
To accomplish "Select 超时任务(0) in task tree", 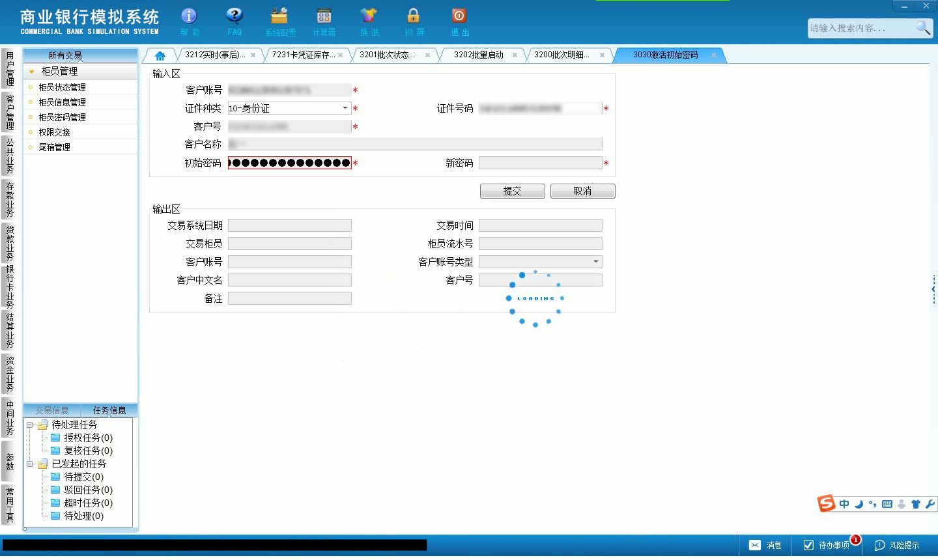I will 88,503.
